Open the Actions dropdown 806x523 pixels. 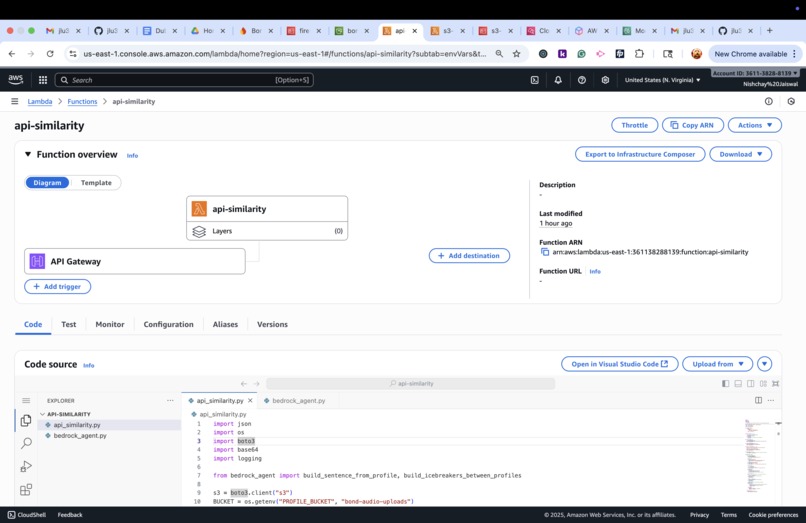(755, 125)
